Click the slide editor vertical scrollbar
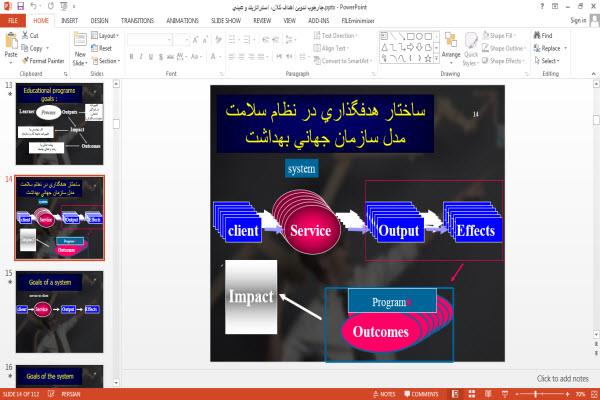 pos(596,211)
